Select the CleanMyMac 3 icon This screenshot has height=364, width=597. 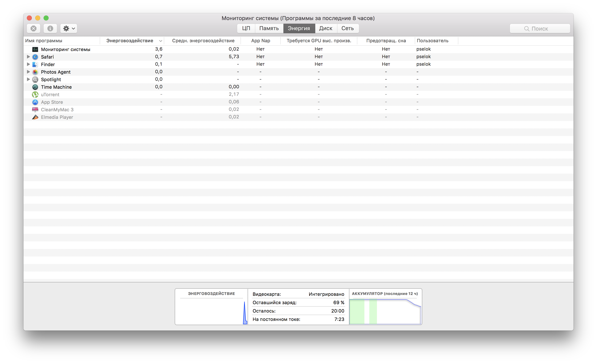coord(35,110)
